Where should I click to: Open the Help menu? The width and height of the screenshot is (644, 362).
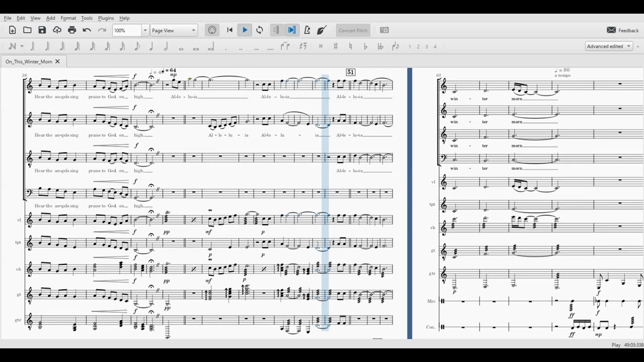pos(124,18)
